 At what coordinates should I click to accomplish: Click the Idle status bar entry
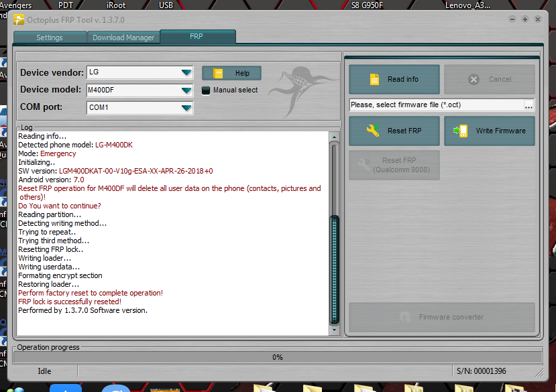(45, 371)
